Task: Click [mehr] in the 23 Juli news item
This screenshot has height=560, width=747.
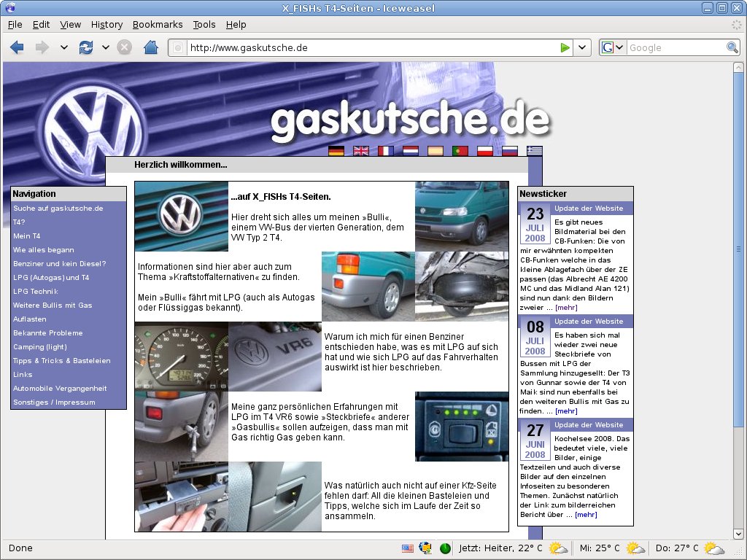Action: (566, 308)
